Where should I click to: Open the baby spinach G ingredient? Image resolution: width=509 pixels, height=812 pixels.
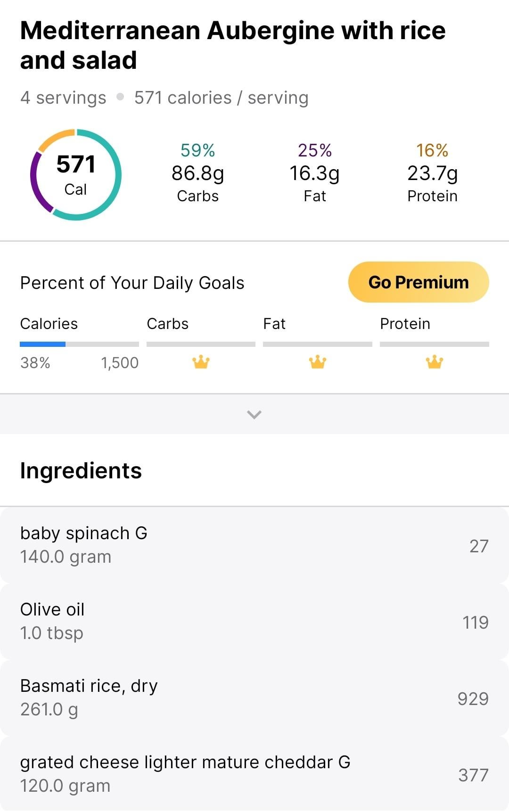tap(254, 545)
